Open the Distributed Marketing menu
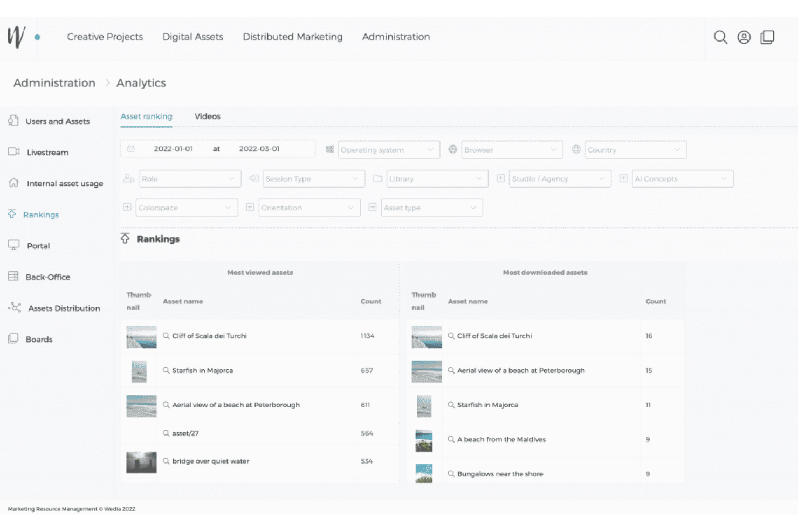798x532 pixels. [x=293, y=37]
